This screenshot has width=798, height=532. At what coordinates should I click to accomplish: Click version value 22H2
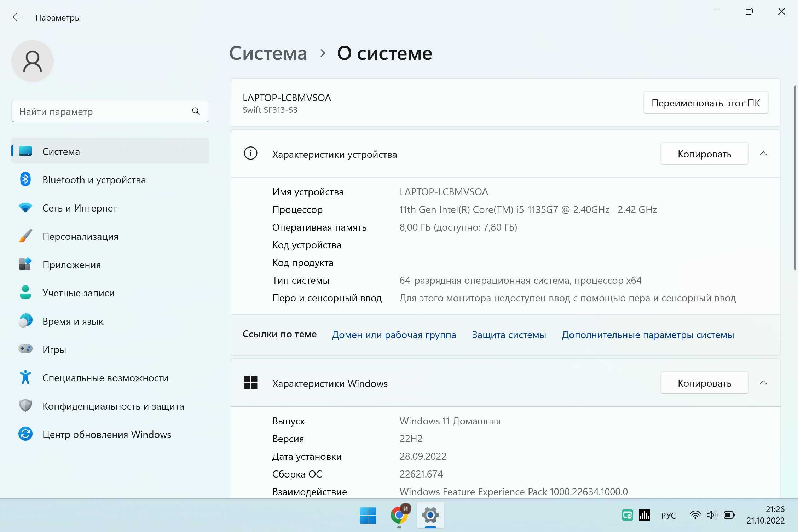[411, 439]
